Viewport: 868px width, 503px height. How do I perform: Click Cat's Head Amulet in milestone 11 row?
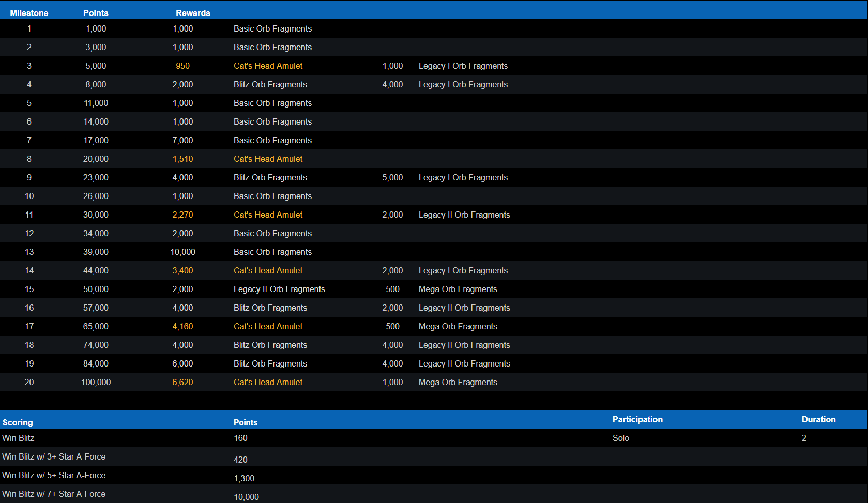click(x=268, y=215)
